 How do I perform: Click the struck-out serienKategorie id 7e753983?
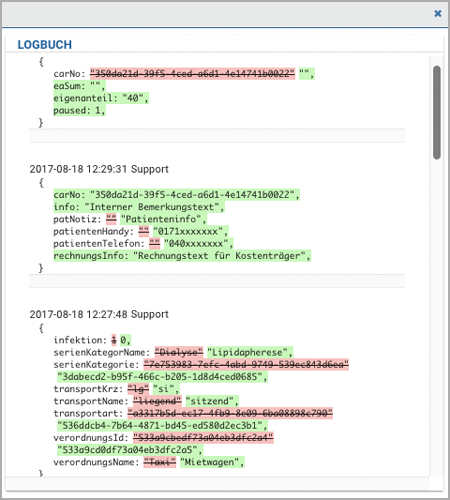pyautogui.click(x=246, y=365)
